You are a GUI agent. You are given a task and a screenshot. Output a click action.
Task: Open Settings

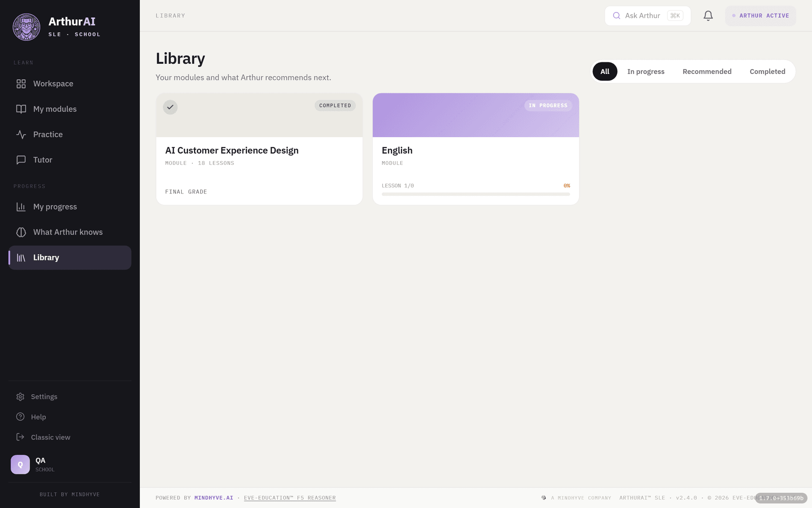coord(70,397)
